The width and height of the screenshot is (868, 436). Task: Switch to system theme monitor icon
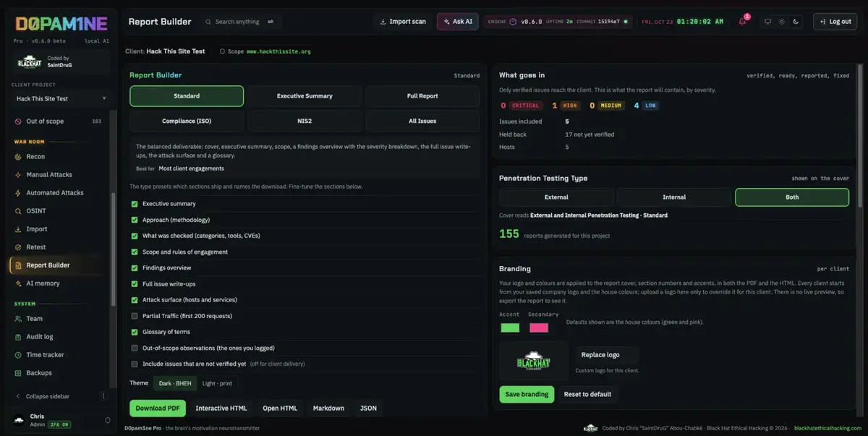(768, 22)
